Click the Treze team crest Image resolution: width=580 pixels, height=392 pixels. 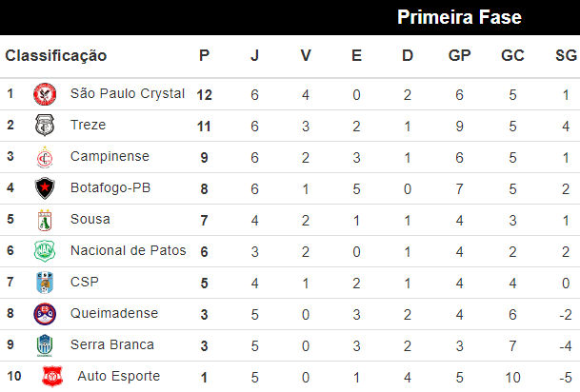(44, 125)
